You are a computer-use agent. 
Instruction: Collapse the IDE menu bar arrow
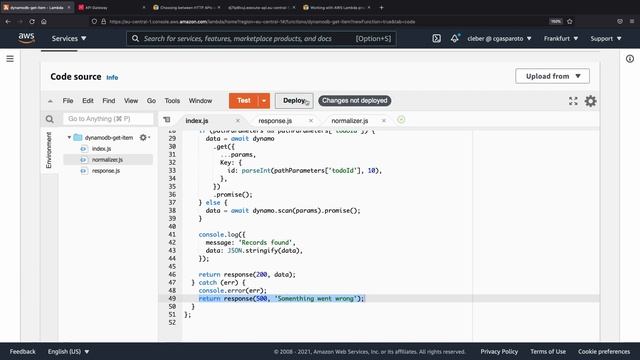(50, 101)
